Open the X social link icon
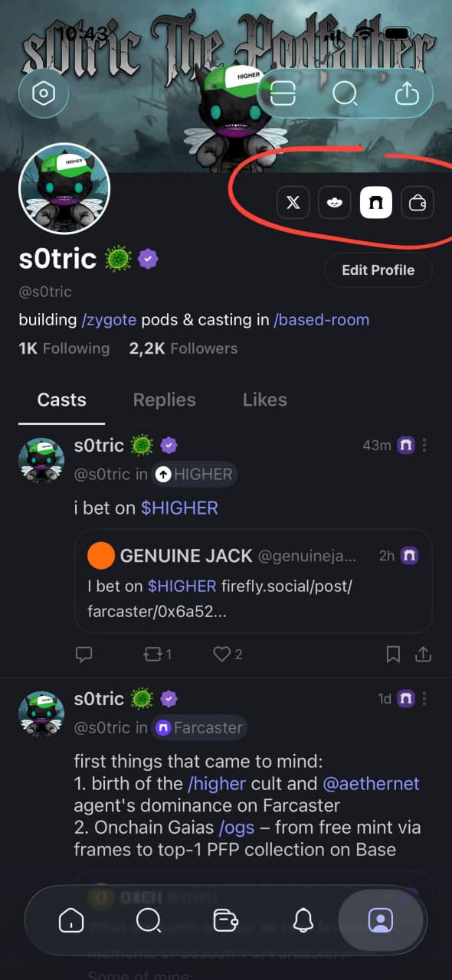The image size is (452, 980). pos(293,202)
